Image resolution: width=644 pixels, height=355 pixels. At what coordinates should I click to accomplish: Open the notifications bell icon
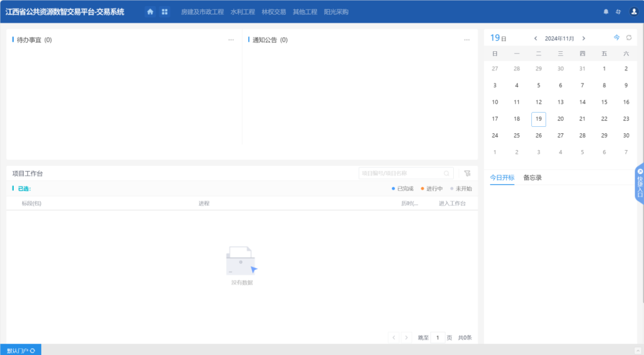[606, 11]
